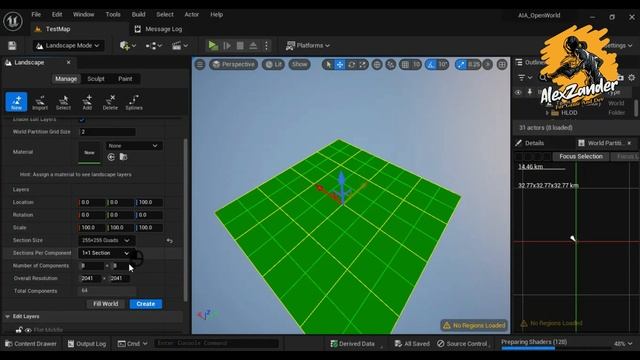
Task: Open the Material None dropdown
Action: (133, 146)
